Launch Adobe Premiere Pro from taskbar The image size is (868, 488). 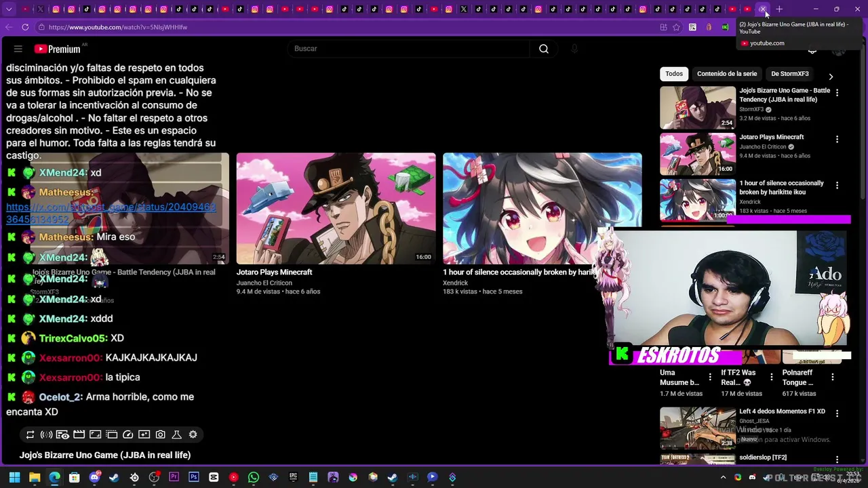click(174, 477)
